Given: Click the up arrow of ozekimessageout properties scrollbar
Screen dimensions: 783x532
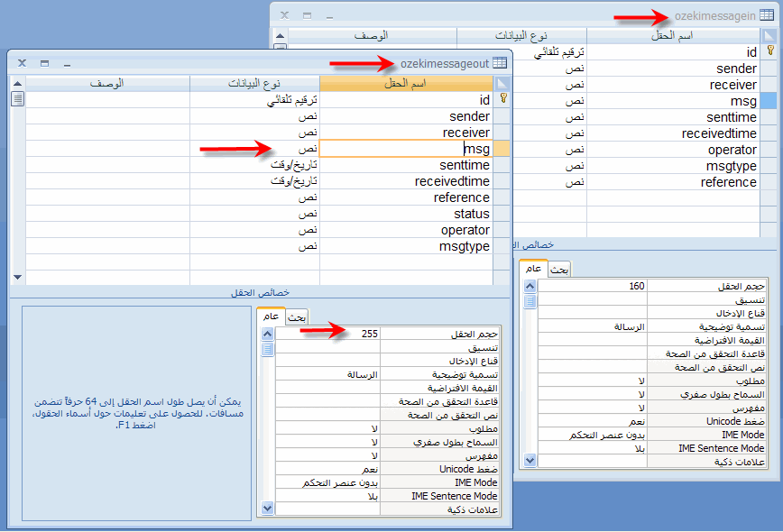Looking at the screenshot, I should tap(267, 334).
